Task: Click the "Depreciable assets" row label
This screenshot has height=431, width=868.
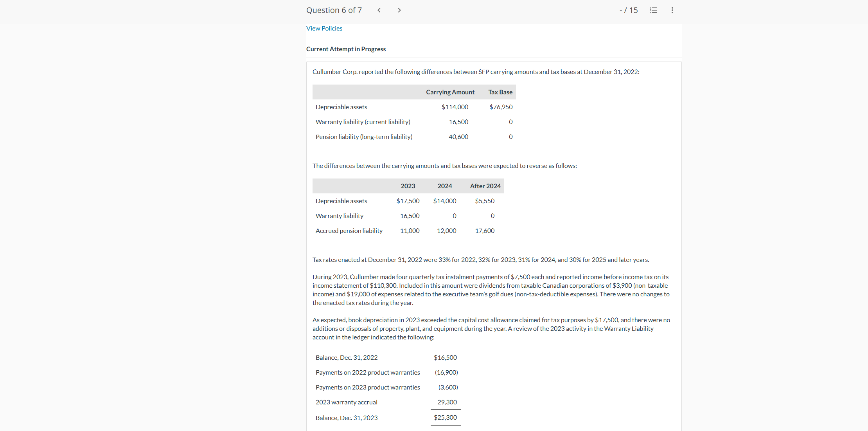Action: pos(341,106)
